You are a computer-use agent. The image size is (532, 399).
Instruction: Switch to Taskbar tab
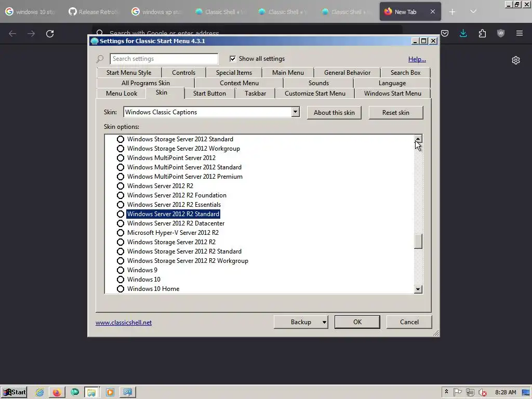point(256,94)
